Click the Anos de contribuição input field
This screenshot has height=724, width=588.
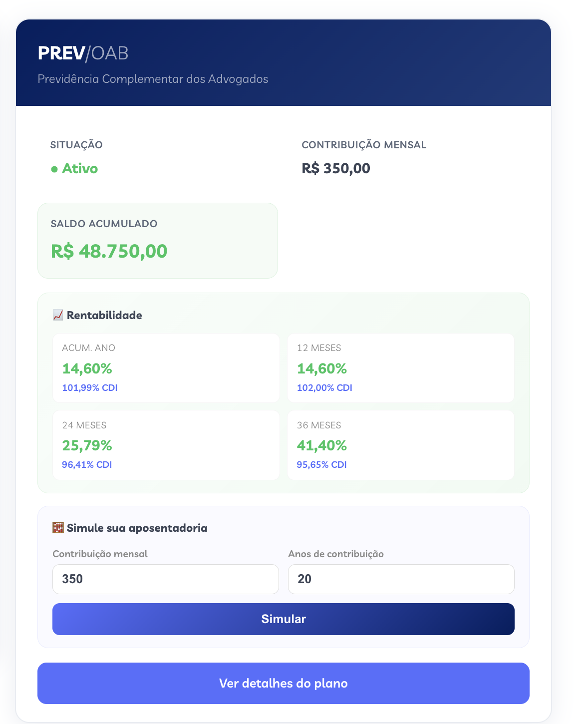click(x=401, y=579)
